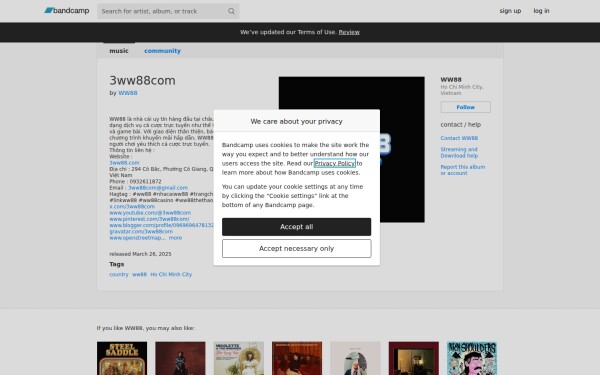
Task: Expand the description with more
Action: [x=175, y=238]
